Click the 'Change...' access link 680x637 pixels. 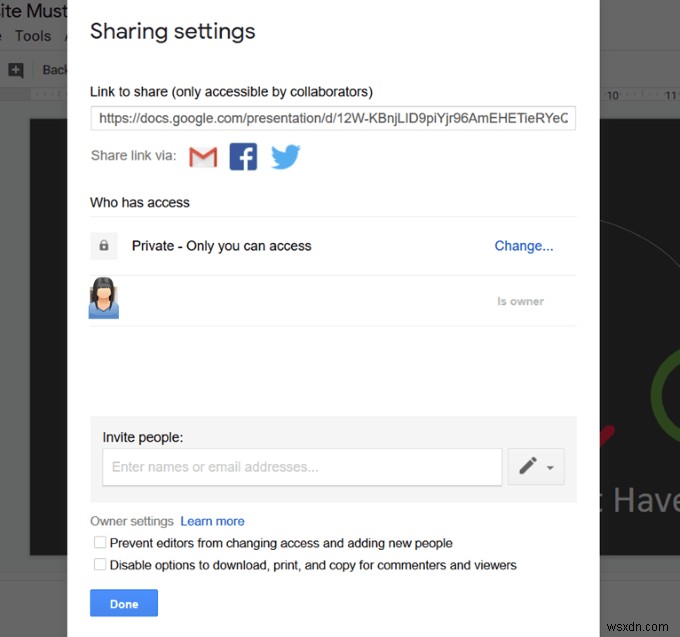point(524,246)
